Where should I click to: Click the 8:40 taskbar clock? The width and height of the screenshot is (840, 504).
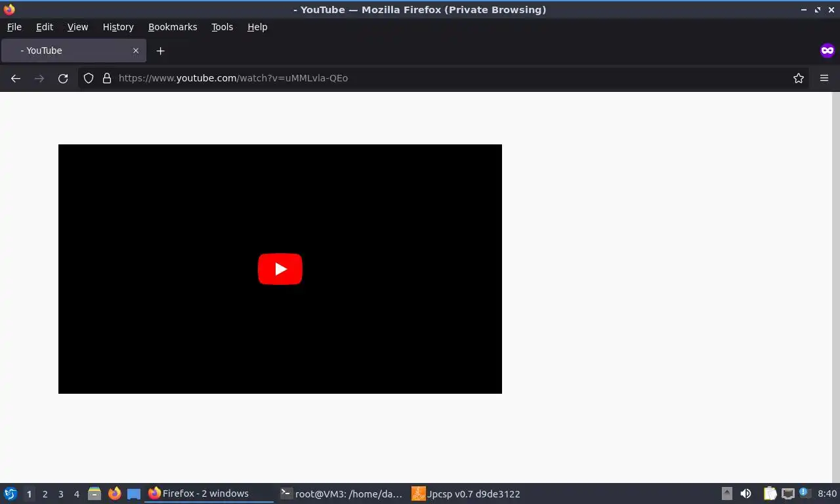pyautogui.click(x=827, y=493)
